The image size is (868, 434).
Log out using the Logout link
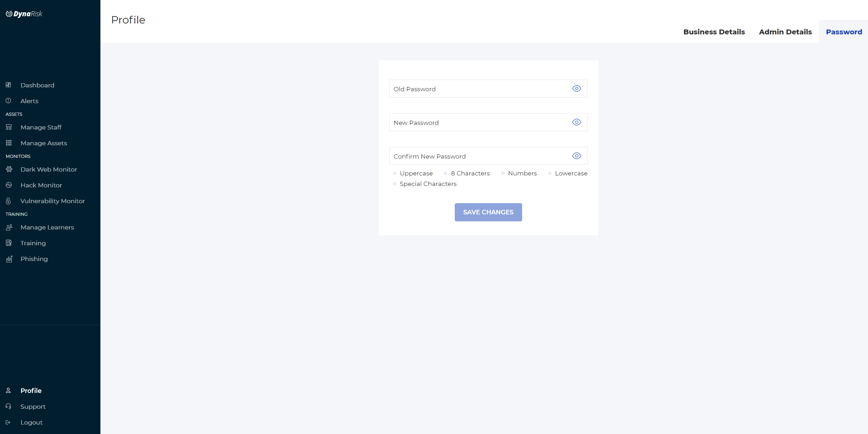[x=31, y=422]
